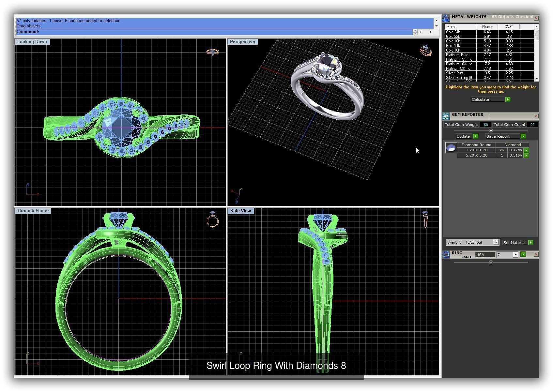The height and width of the screenshot is (392, 553).
Task: Select the Through Finger viewport label
Action: (33, 211)
